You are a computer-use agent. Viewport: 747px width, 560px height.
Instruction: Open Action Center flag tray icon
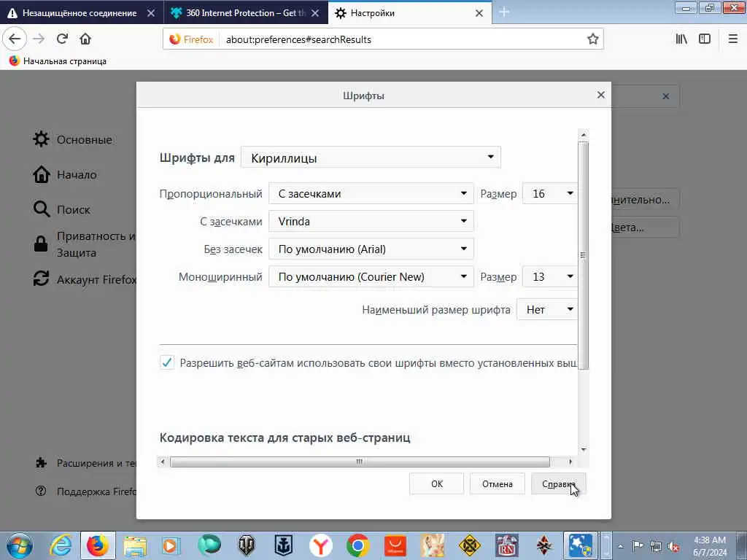pyautogui.click(x=638, y=546)
